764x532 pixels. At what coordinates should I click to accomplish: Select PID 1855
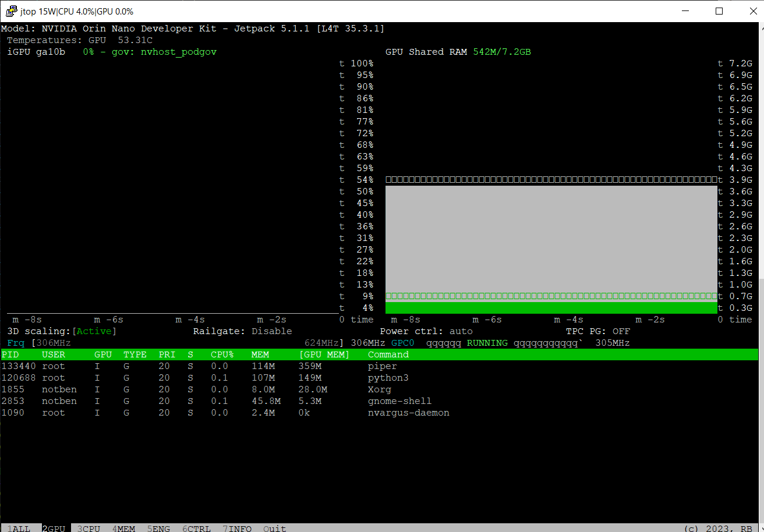(13, 389)
